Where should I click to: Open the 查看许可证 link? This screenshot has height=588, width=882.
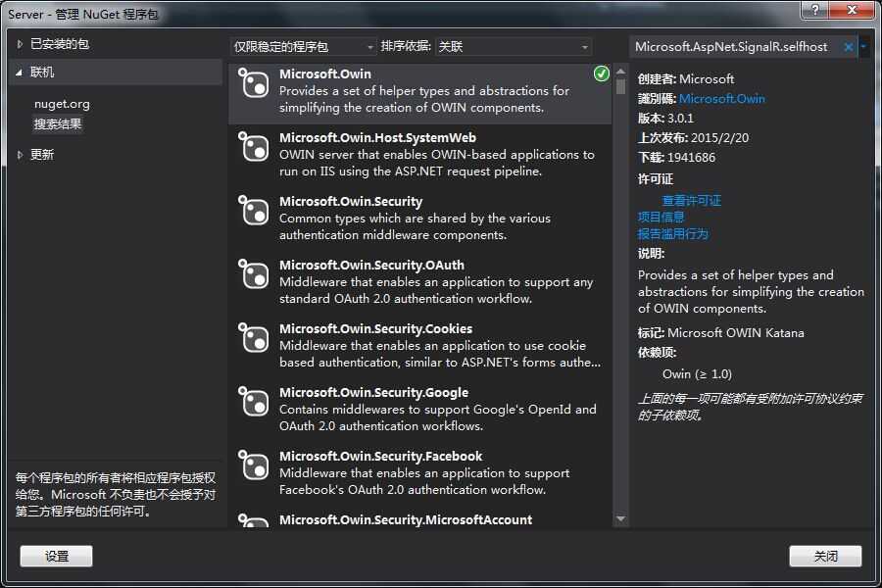(x=691, y=201)
